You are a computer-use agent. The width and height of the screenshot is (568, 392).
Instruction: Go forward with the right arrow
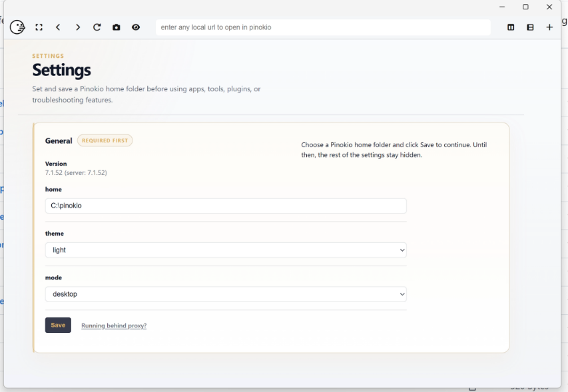coord(77,27)
